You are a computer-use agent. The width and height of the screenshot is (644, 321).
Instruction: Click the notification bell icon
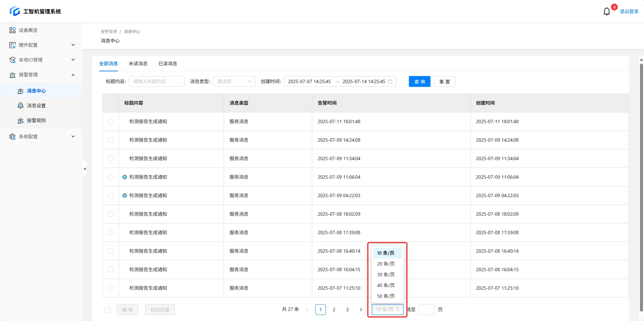coord(607,11)
